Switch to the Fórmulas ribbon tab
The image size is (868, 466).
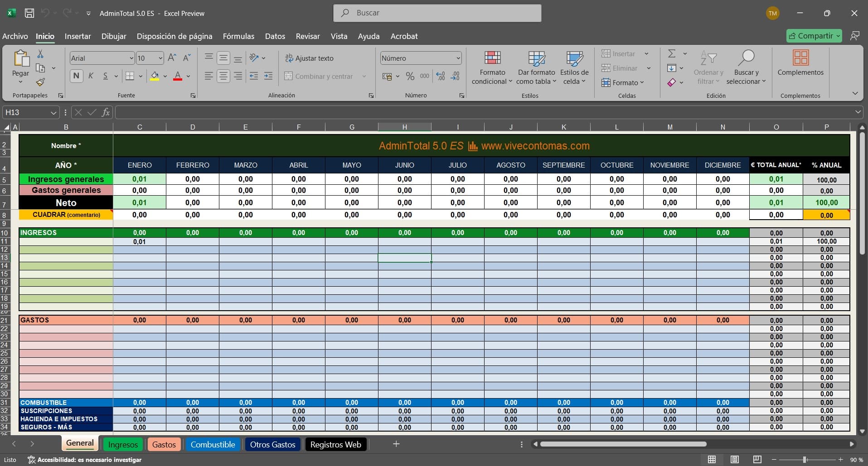(238, 36)
